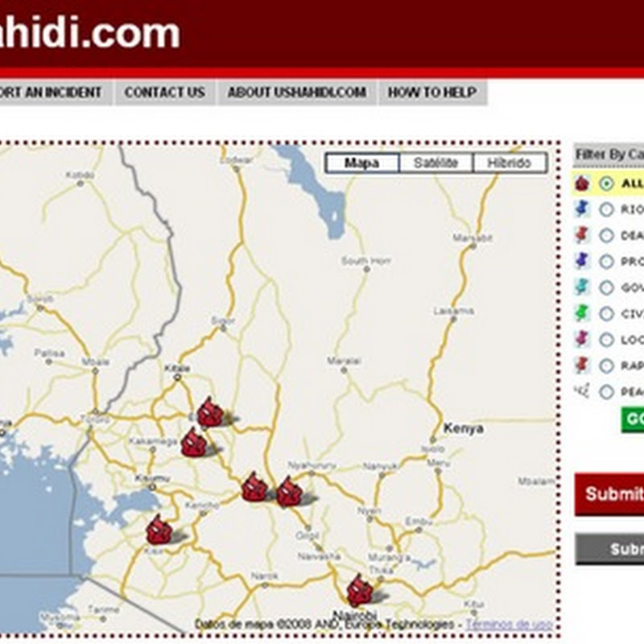
Task: Click the Lodwar town label
Action: point(236,159)
